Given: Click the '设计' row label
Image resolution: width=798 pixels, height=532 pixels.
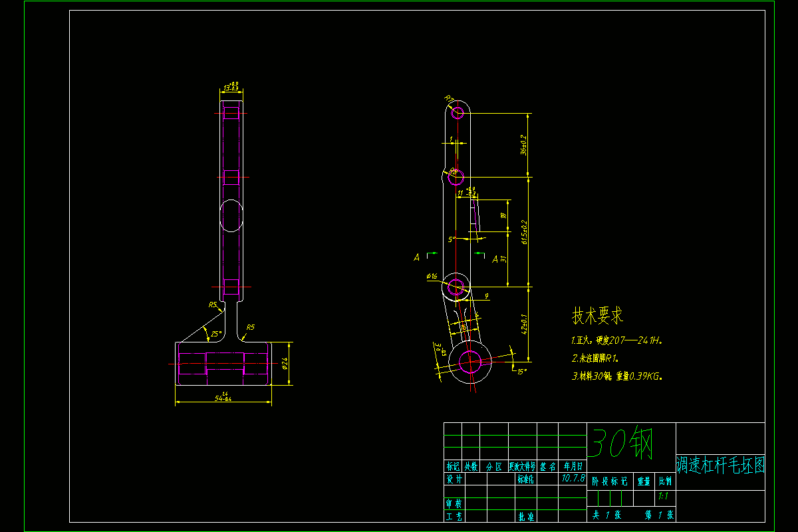Looking at the screenshot, I should pyautogui.click(x=454, y=479).
